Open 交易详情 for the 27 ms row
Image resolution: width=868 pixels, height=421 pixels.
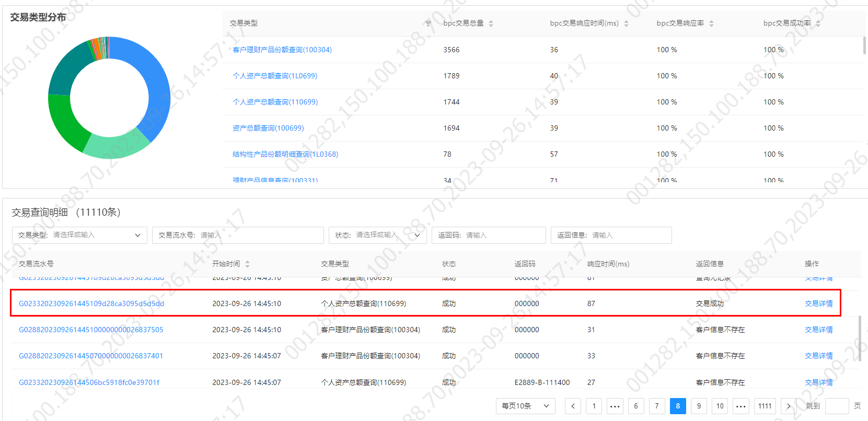click(x=819, y=382)
